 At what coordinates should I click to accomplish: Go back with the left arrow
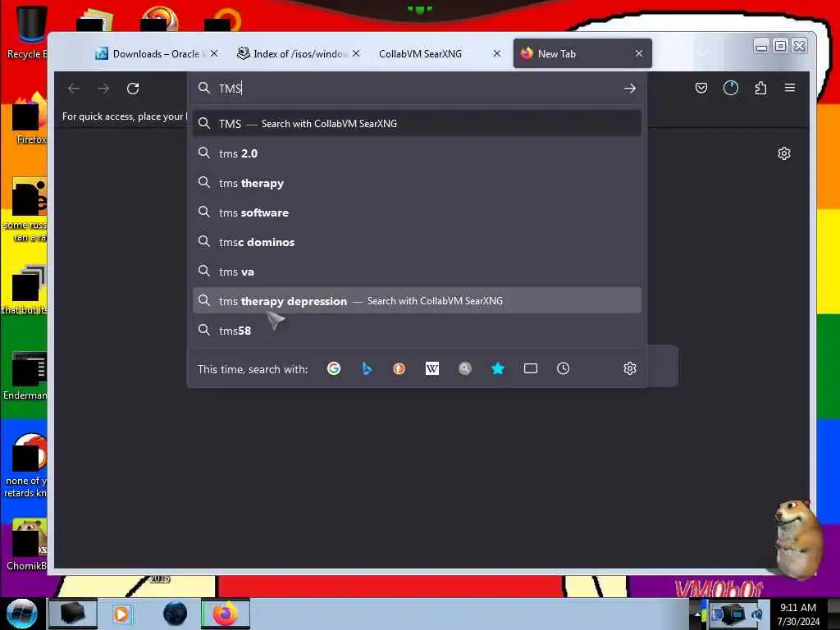[74, 89]
